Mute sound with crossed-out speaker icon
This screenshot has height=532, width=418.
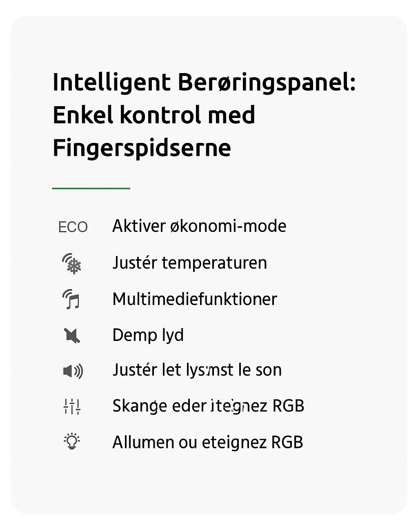click(x=72, y=336)
